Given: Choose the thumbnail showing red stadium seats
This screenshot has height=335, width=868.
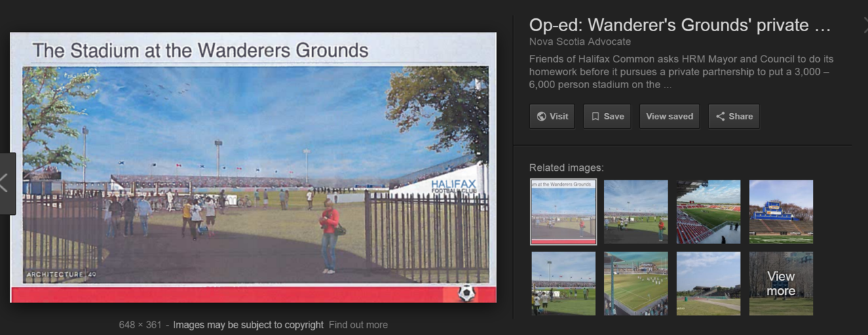Looking at the screenshot, I should 708,212.
